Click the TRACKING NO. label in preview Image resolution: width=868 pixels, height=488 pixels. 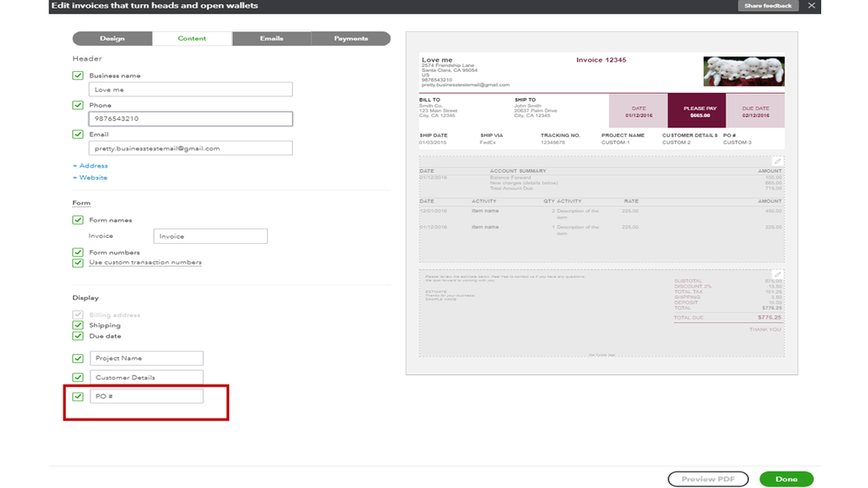(560, 135)
